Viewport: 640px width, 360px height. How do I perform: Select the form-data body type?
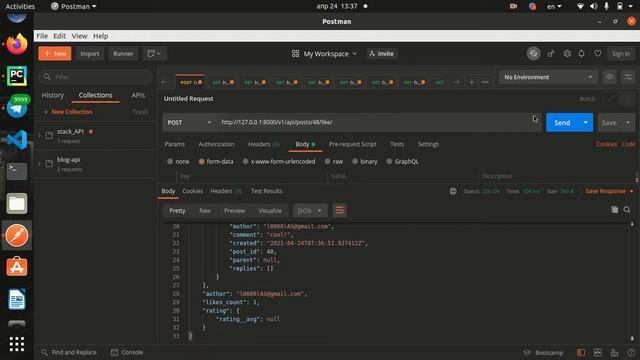(x=201, y=162)
